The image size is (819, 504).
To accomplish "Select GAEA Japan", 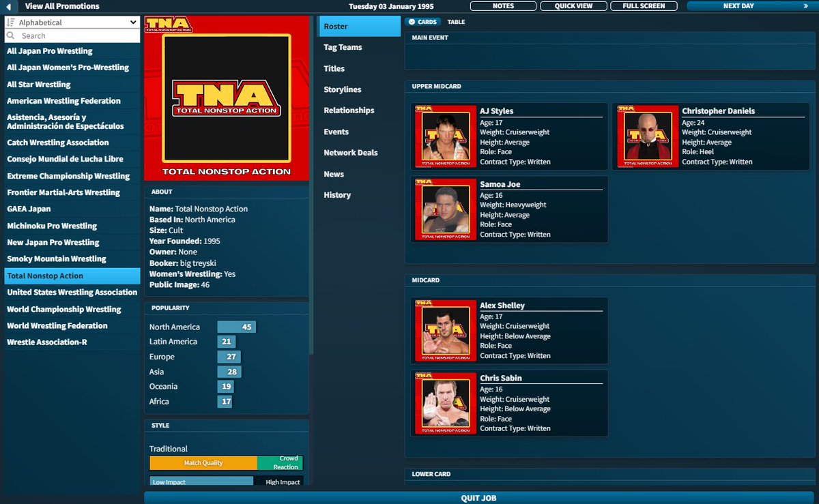I will (72, 209).
